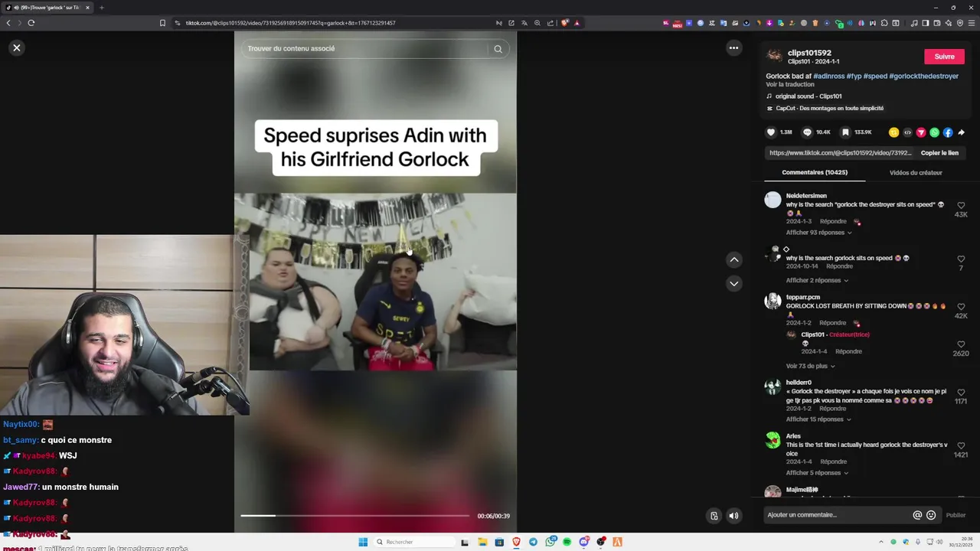The height and width of the screenshot is (551, 980).
Task: Go back in browser toolbar
Action: pyautogui.click(x=8, y=23)
